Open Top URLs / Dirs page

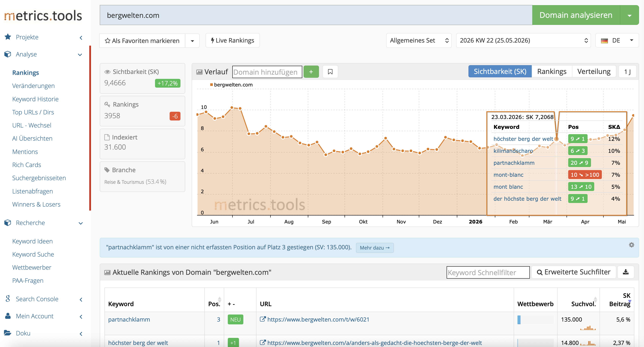33,112
